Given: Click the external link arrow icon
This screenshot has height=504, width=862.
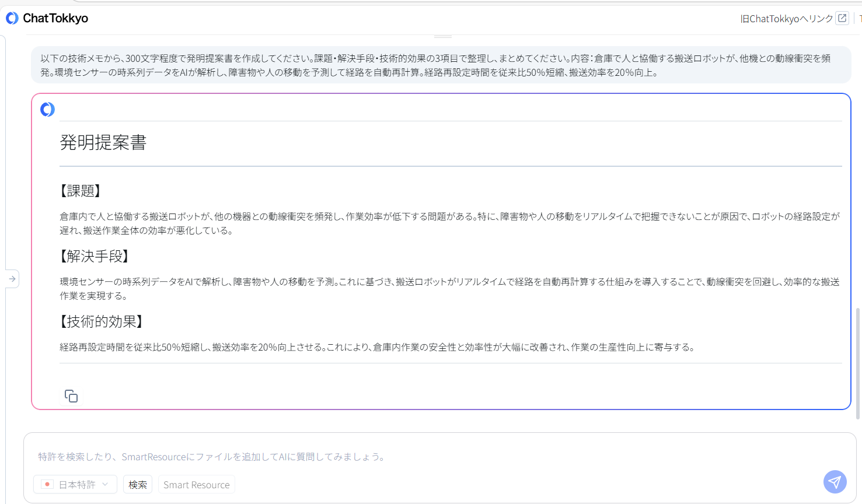Looking at the screenshot, I should [842, 18].
